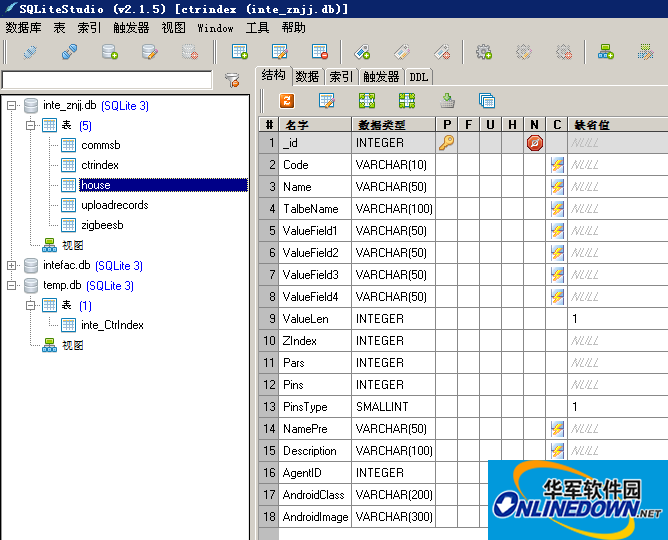Collapse the inte_znjj.db database node
Image resolution: width=668 pixels, height=540 pixels.
[x=12, y=105]
